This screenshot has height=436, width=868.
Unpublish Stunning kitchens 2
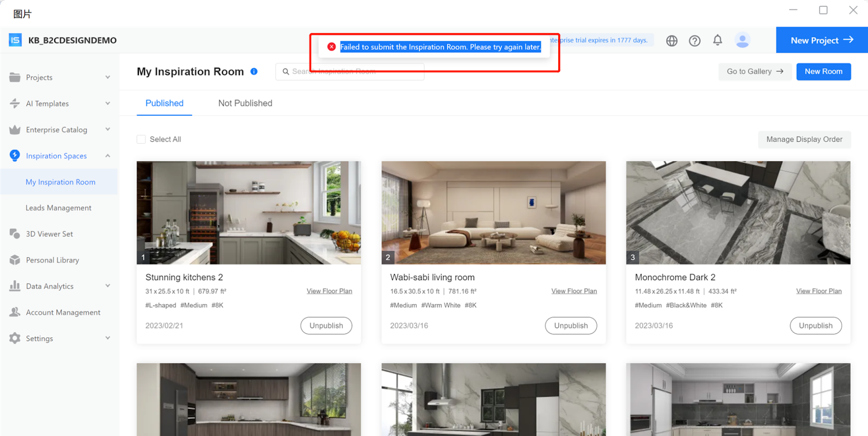tap(326, 326)
